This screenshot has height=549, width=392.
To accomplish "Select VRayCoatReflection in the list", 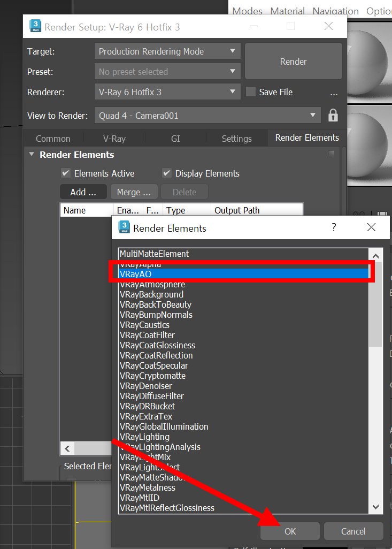I will [x=244, y=355].
